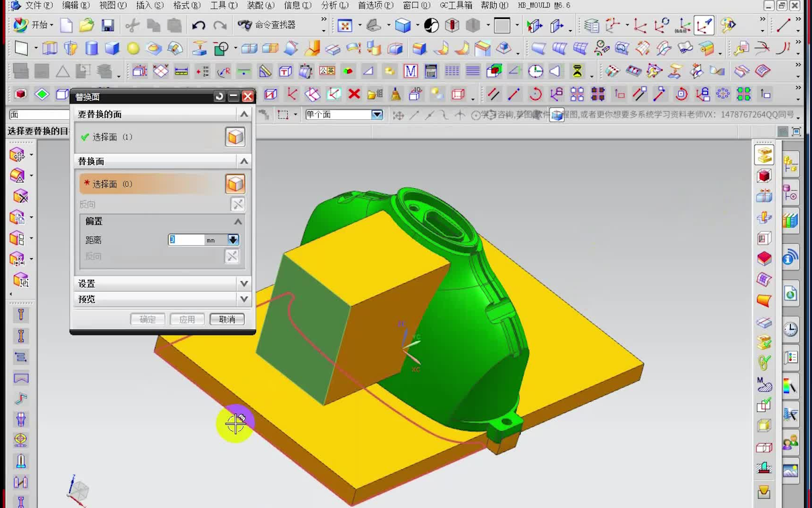The width and height of the screenshot is (812, 508).
Task: Select the Move Face tool in left sidebar
Action: 18,155
